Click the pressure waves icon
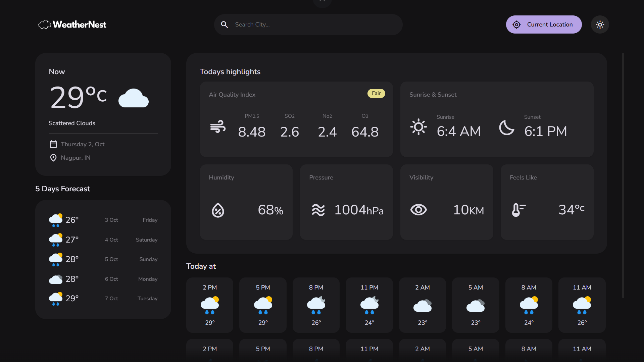Screen dimensions: 644x362 click(318, 210)
